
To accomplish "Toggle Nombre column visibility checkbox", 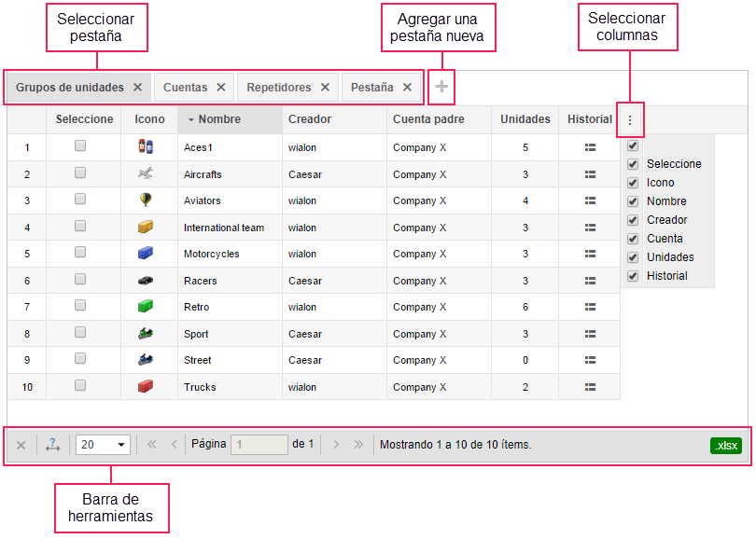I will [x=633, y=201].
